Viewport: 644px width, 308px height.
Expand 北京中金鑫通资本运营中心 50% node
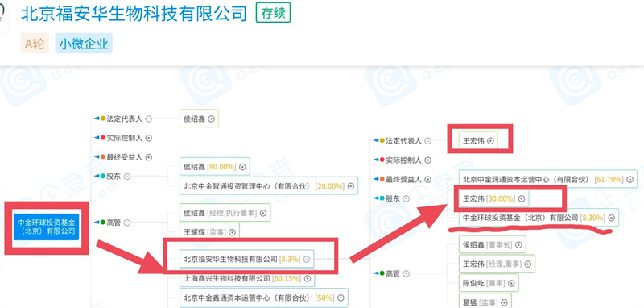[340, 298]
